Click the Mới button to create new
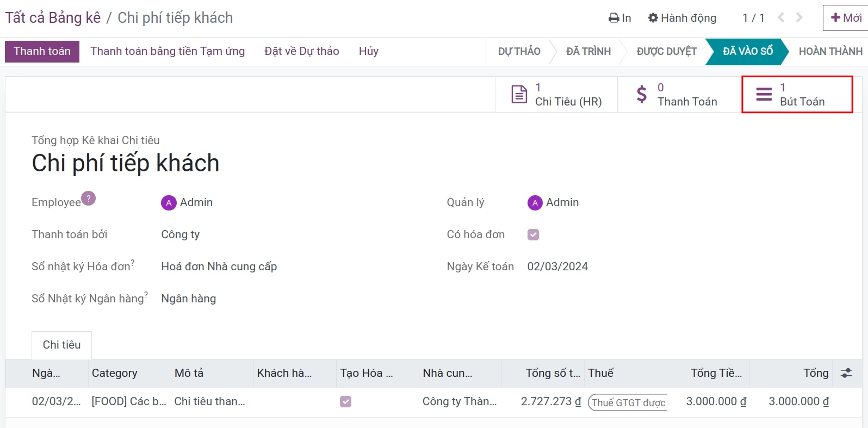 (846, 18)
